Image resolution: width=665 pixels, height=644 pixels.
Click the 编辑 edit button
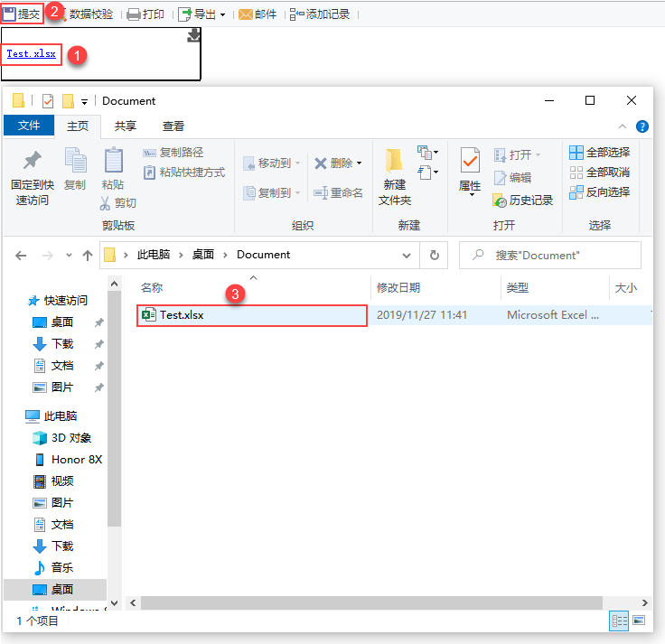(512, 178)
